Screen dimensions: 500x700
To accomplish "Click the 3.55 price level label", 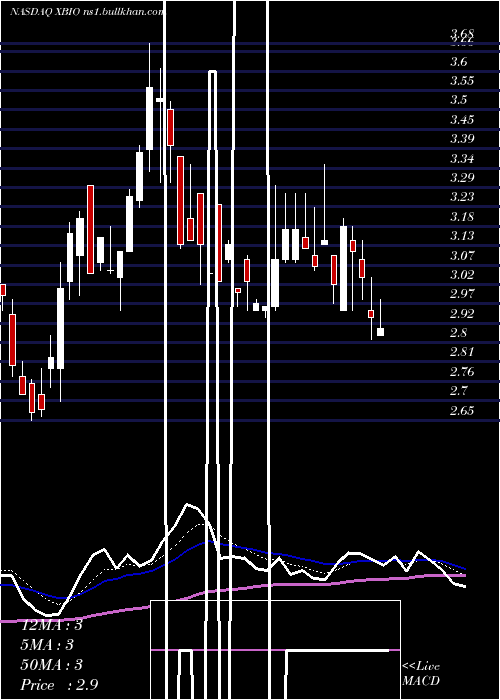I will tap(462, 81).
